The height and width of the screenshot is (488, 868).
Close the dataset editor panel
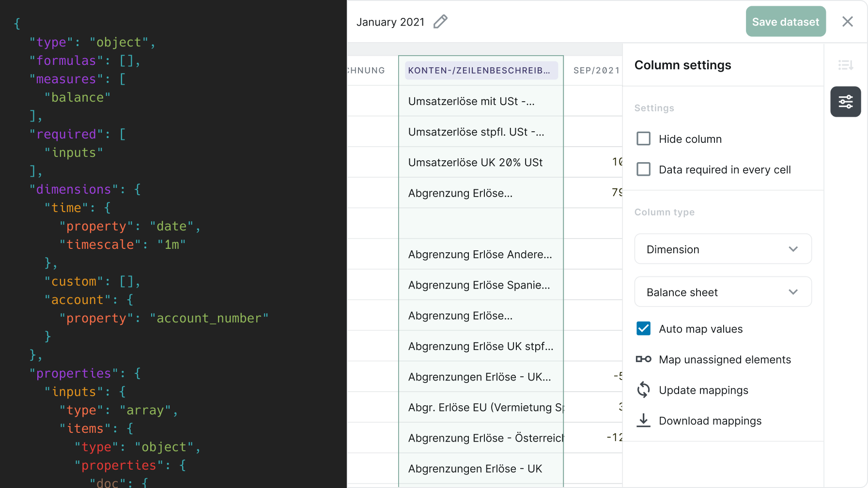pos(848,21)
